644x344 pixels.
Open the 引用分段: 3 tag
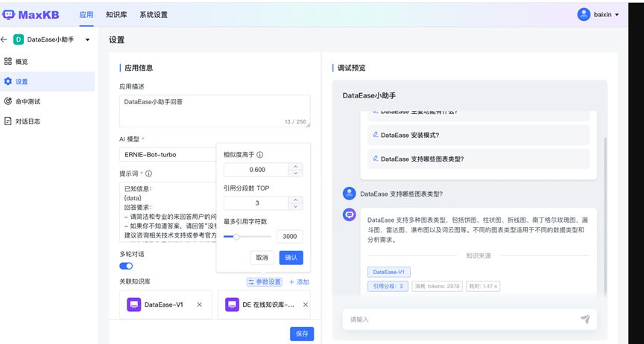tap(388, 286)
